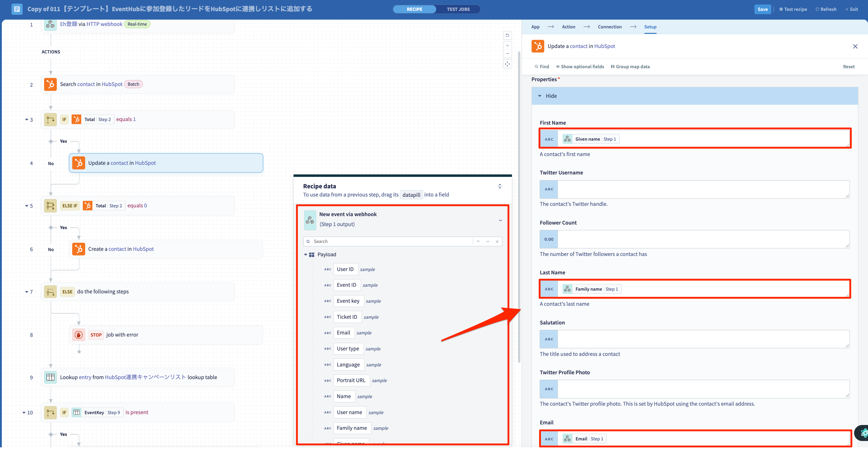Screen dimensions: 868x460
Task: Open the Lookup entry step 9
Action: [138, 377]
